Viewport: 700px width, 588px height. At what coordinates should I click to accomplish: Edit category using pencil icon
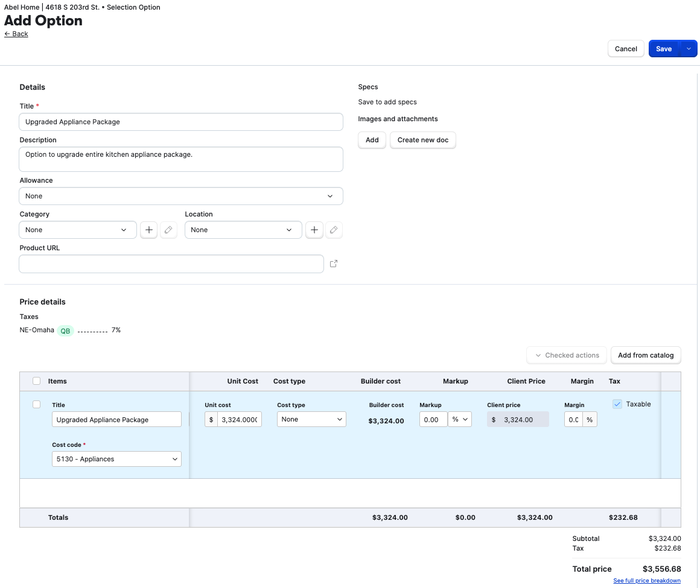(x=168, y=230)
